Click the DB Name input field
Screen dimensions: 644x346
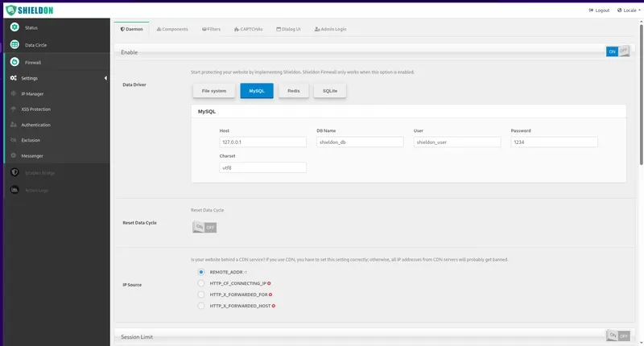360,142
